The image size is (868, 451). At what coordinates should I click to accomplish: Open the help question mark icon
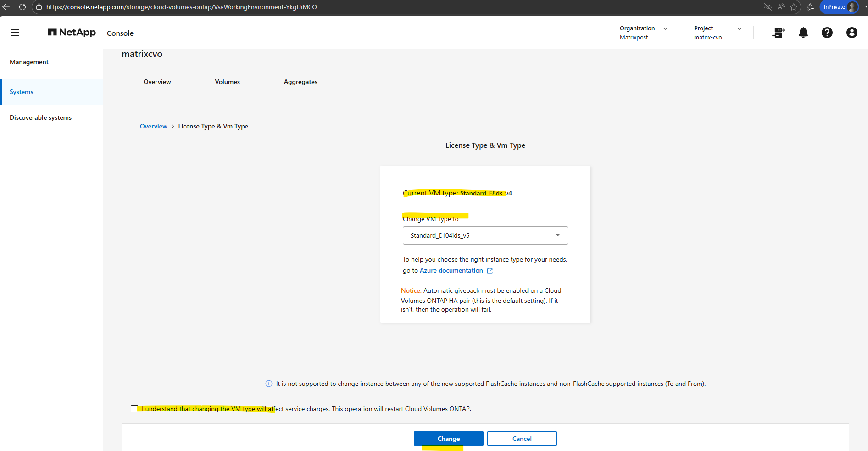[x=827, y=33]
